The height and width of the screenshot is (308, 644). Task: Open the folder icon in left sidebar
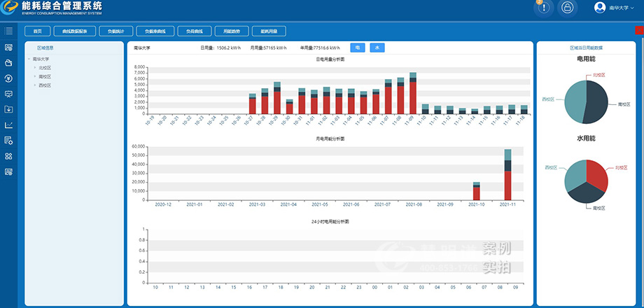coord(8,63)
